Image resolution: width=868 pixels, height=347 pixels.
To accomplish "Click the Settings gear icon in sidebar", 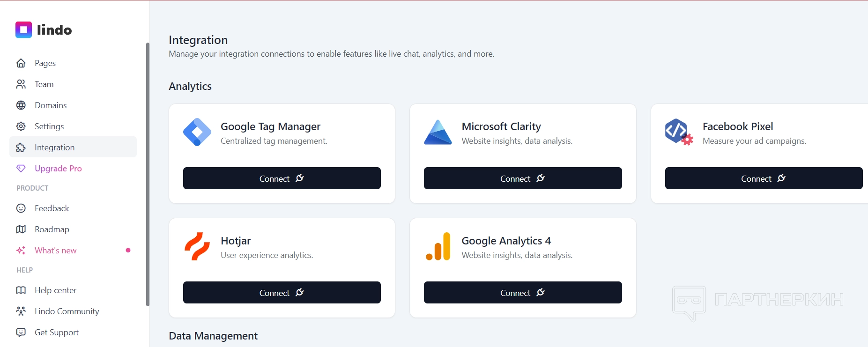I will tap(21, 126).
